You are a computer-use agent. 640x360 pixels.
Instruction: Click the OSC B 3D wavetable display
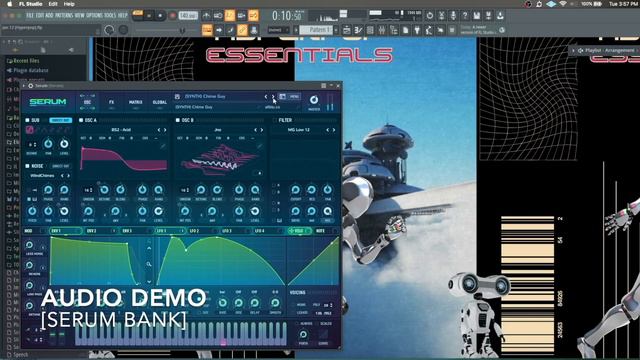coord(220,159)
